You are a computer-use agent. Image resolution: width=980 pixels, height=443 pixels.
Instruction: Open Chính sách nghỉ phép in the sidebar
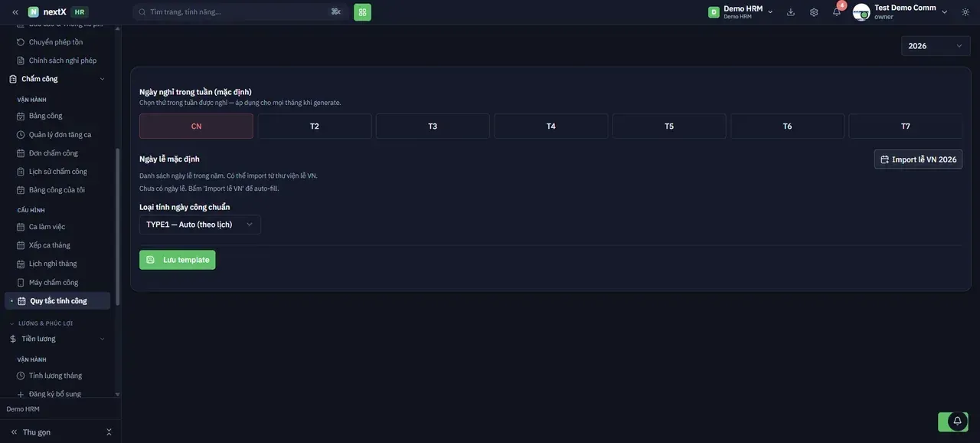(x=57, y=61)
